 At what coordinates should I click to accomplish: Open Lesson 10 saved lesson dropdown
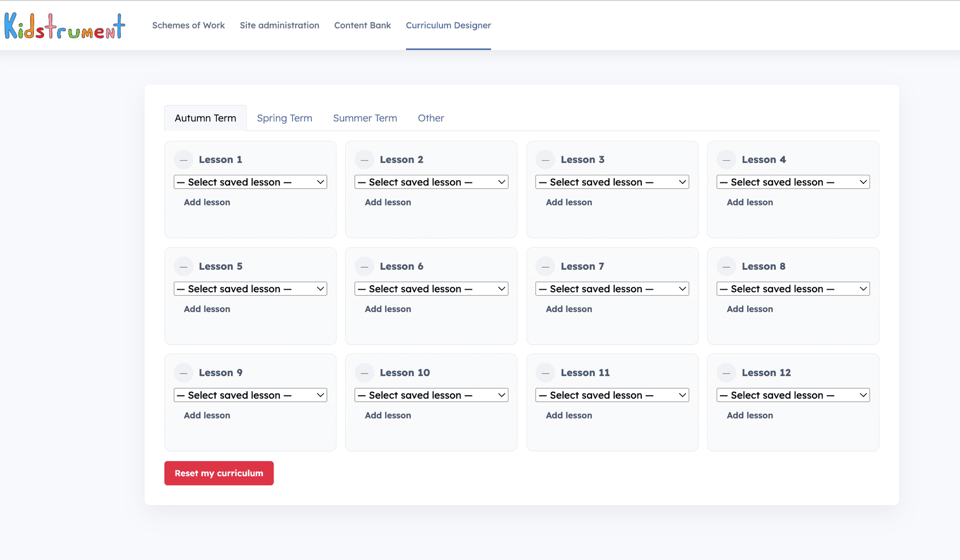click(431, 395)
